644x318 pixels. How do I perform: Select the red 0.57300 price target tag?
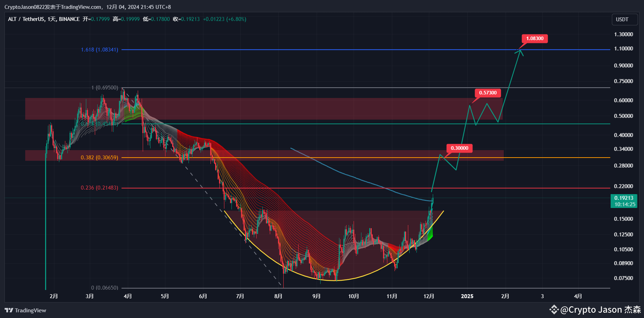point(488,93)
